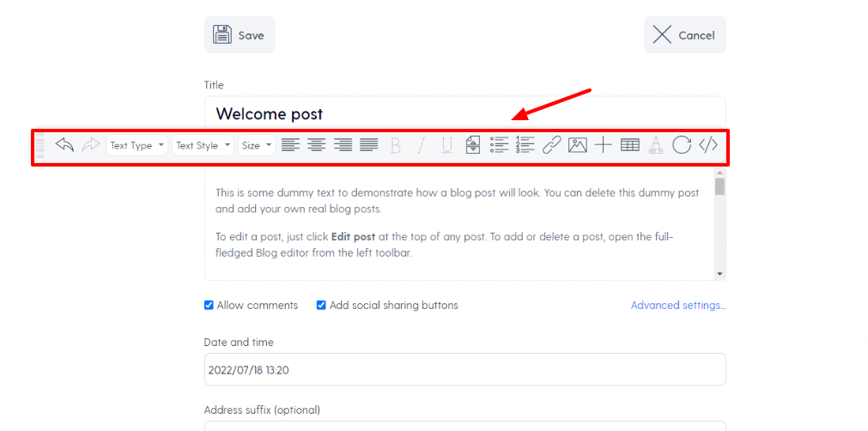Image resolution: width=868 pixels, height=431 pixels.
Task: Insert a hyperlink using the chain icon
Action: point(551,145)
